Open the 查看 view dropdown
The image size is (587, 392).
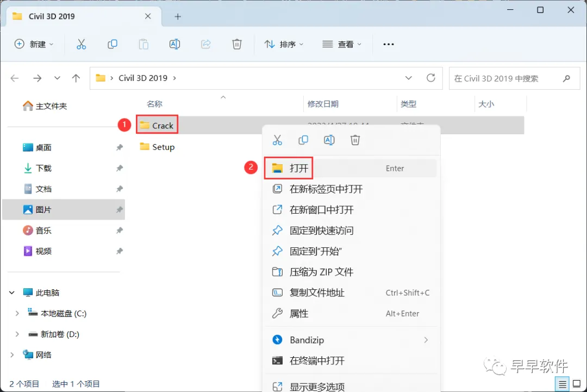click(342, 44)
